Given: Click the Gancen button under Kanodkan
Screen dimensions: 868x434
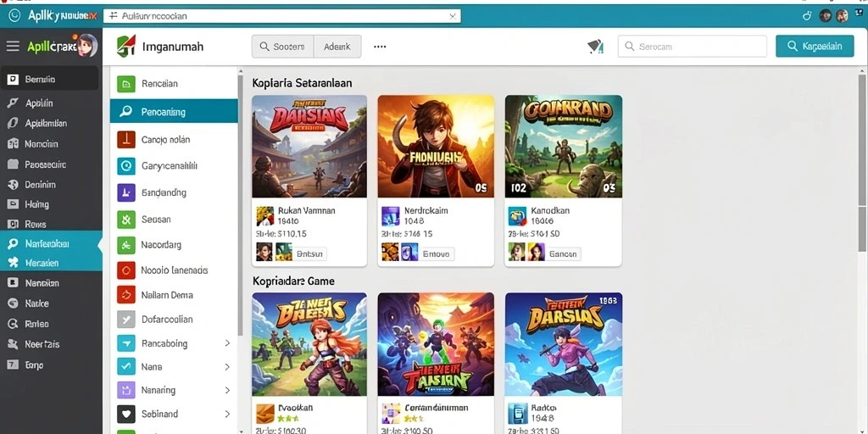Looking at the screenshot, I should click(563, 254).
